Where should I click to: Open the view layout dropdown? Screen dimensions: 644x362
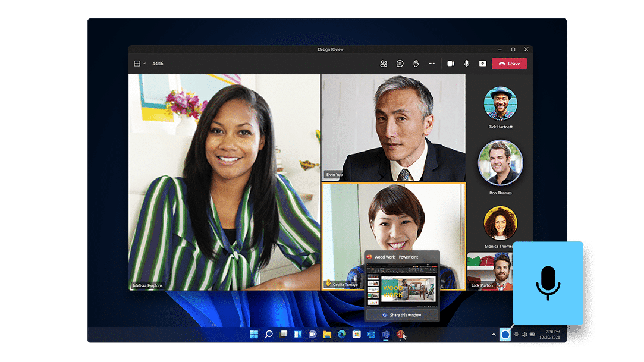(139, 64)
